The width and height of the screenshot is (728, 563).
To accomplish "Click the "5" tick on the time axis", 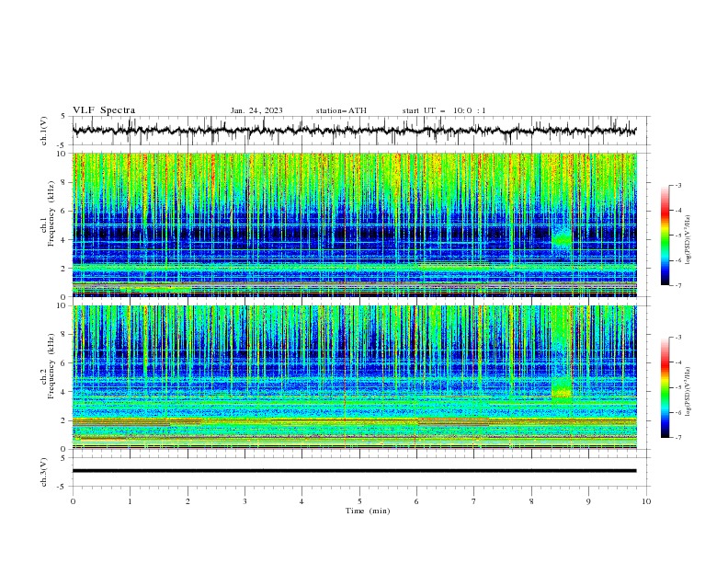I will click(x=359, y=501).
